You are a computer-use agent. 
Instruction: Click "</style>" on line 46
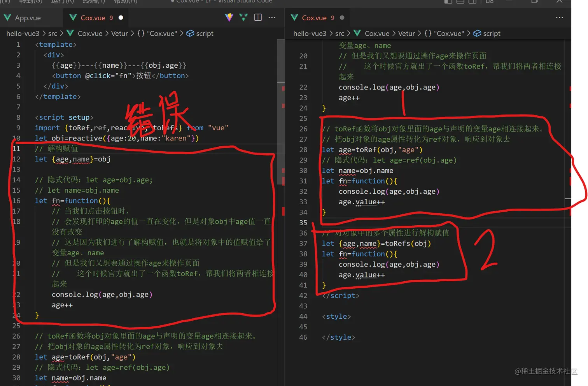tap(338, 337)
